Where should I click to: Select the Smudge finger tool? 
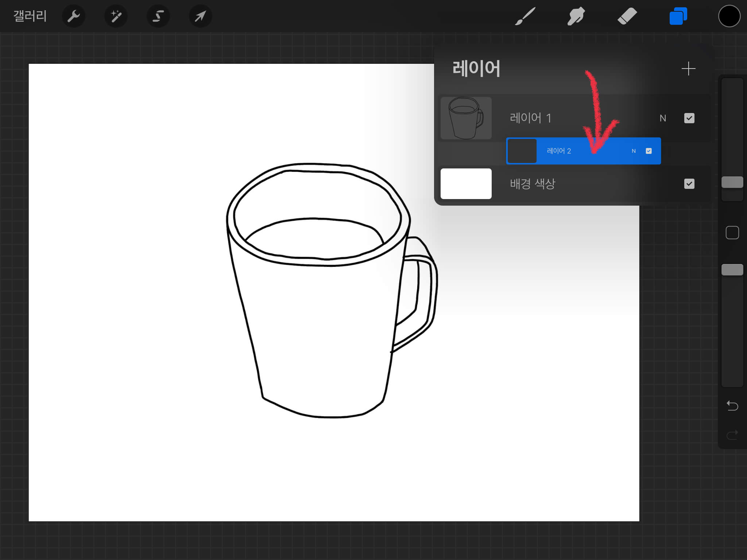point(576,16)
